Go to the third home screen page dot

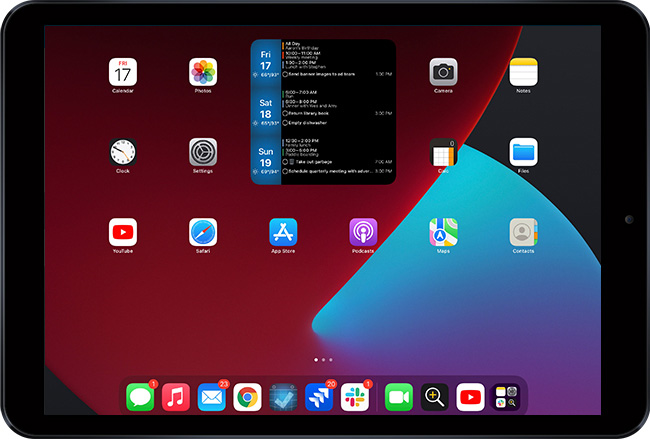click(331, 360)
